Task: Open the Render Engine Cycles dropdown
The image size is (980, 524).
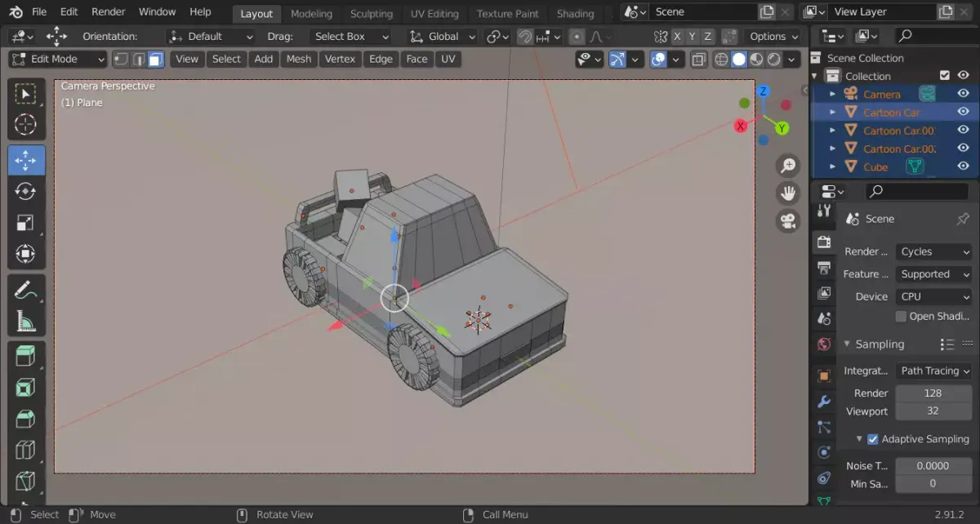Action: [933, 252]
